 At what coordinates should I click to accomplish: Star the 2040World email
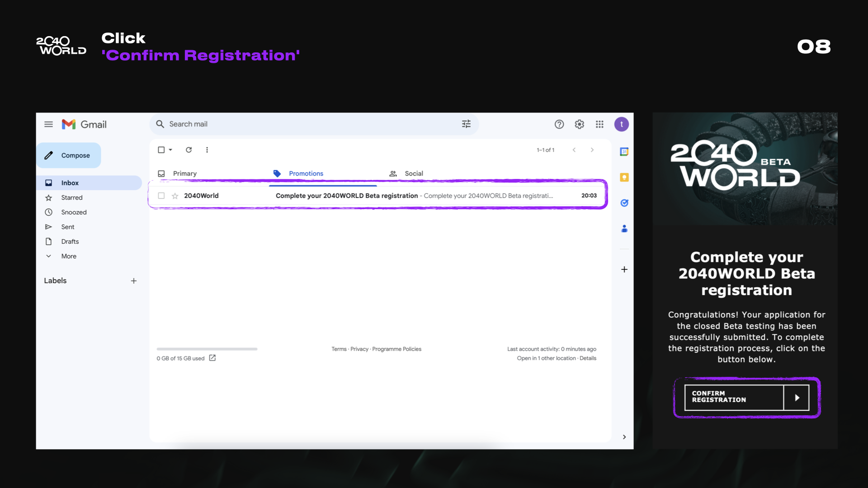point(175,196)
